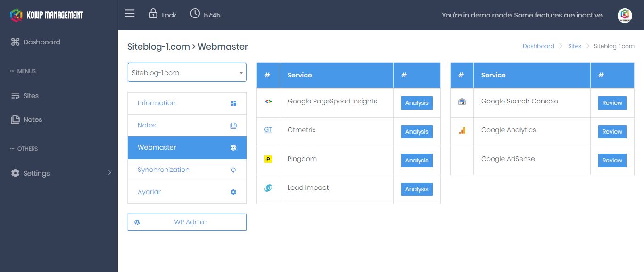Click the Information tab grid icon
The image size is (644, 272).
[233, 103]
